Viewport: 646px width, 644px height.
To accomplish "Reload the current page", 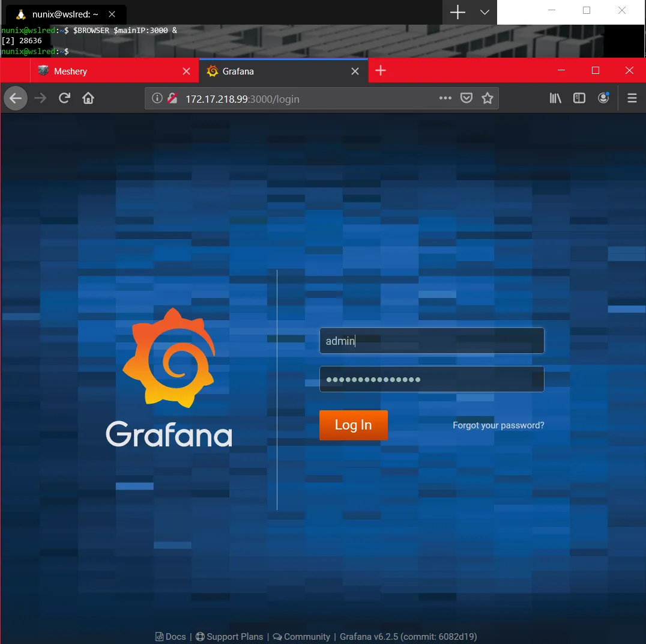I will [64, 98].
